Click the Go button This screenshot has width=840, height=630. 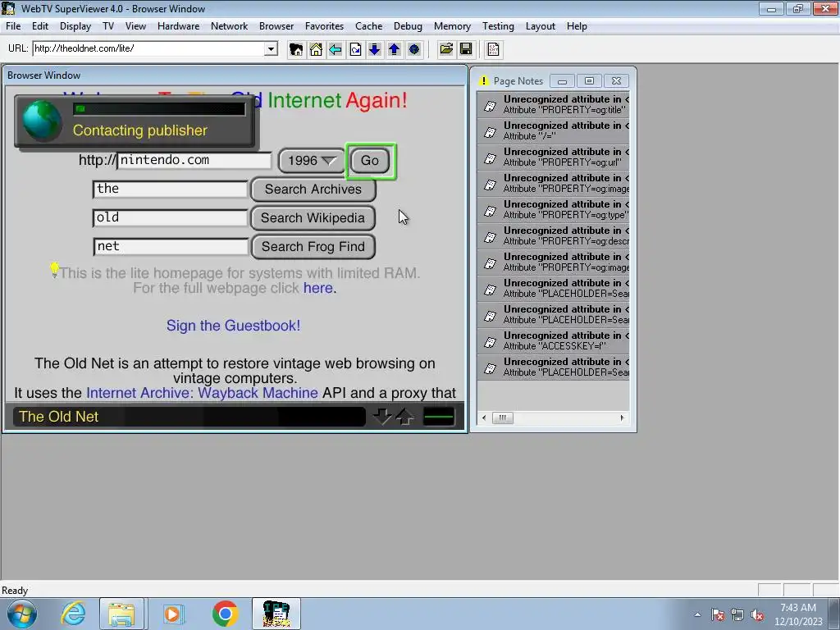(370, 161)
